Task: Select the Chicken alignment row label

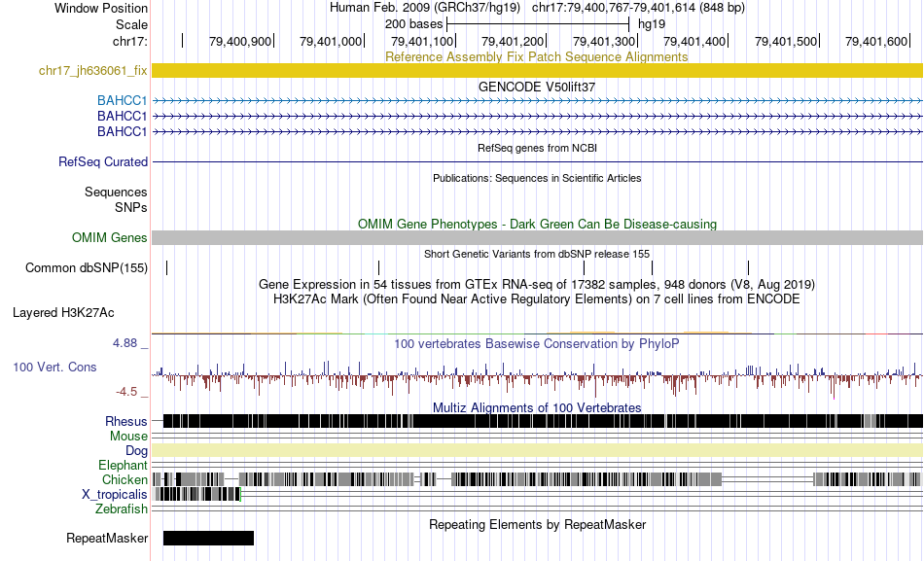Action: 124,479
